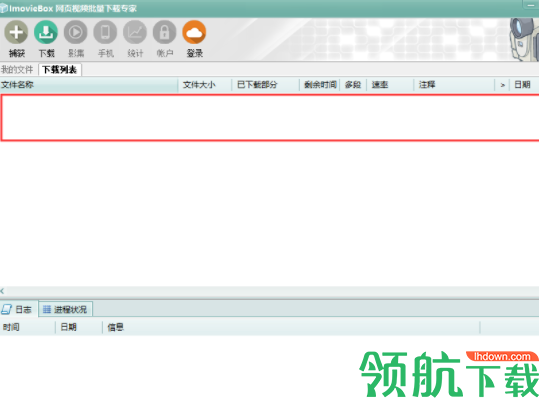Screen dimensions: 539x404
Task: Minimize the ImovieBox window
Action: pyautogui.click(x=531, y=5)
